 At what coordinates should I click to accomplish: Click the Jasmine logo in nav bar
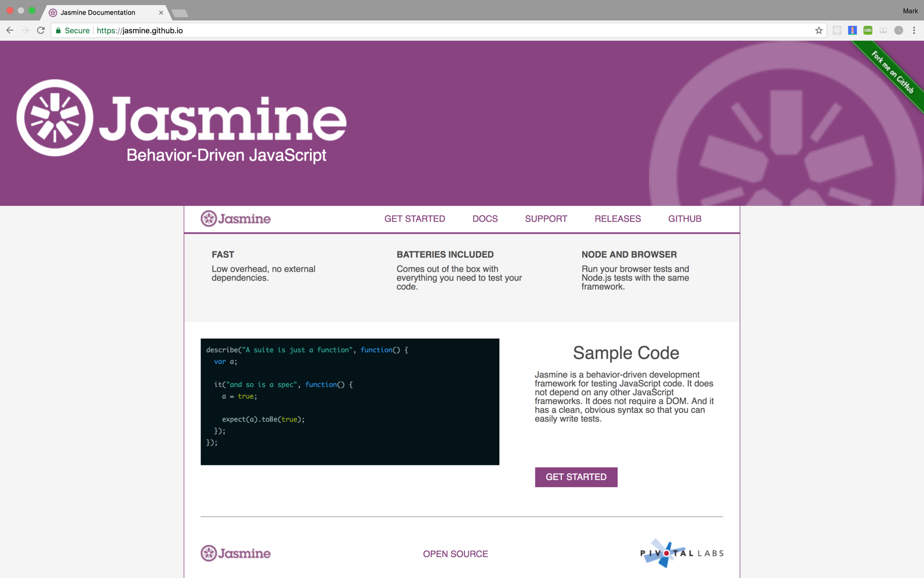(236, 219)
